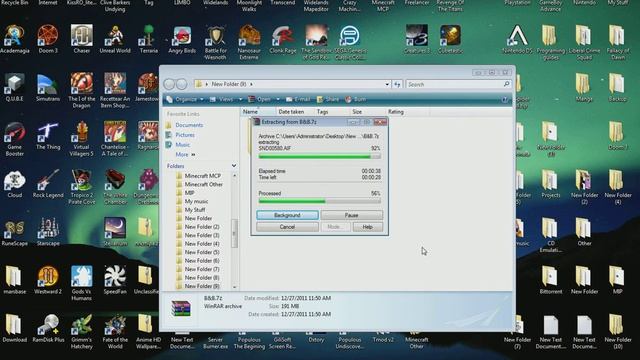This screenshot has width=640, height=360.
Task: Collapse the Folders pane chevron
Action: click(234, 166)
